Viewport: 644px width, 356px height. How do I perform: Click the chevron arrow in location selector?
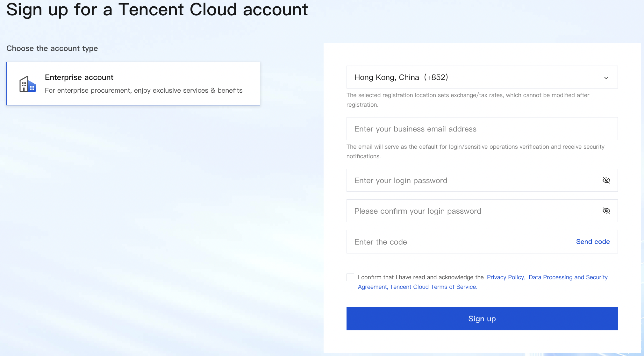606,78
